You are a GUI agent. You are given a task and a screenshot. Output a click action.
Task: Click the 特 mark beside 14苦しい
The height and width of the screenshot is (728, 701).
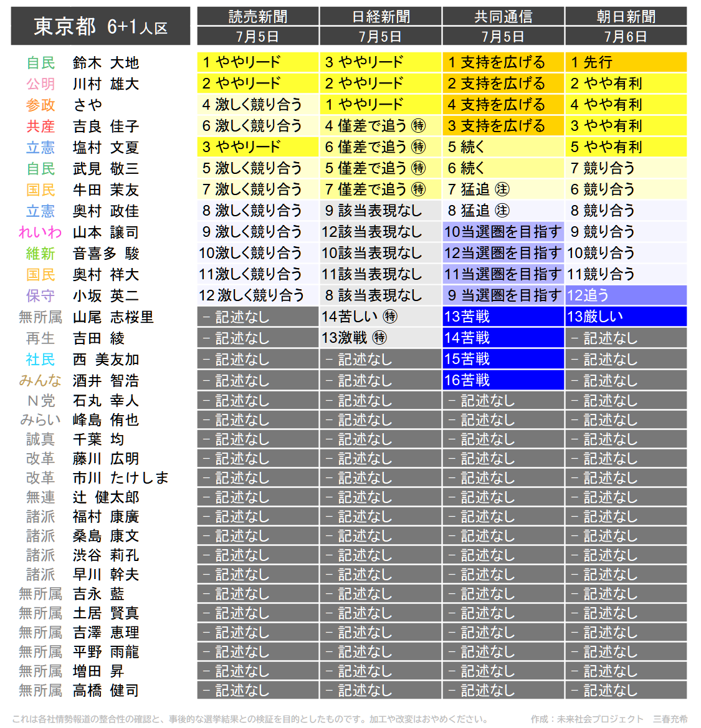(390, 317)
